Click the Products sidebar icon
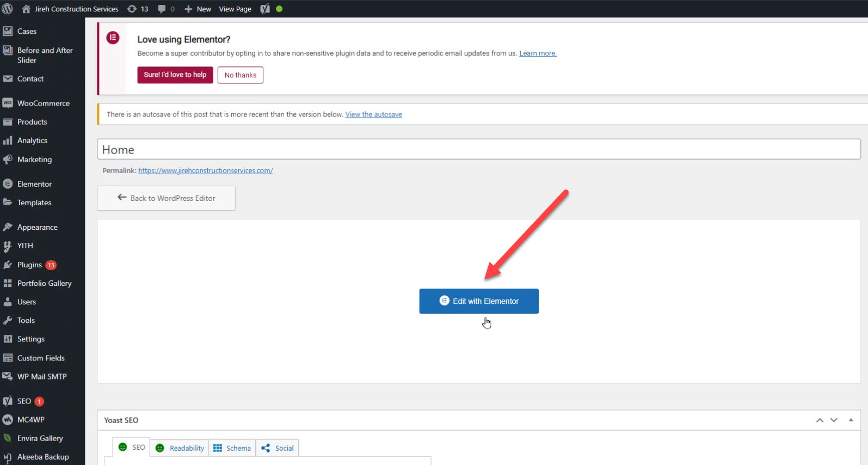 click(8, 122)
